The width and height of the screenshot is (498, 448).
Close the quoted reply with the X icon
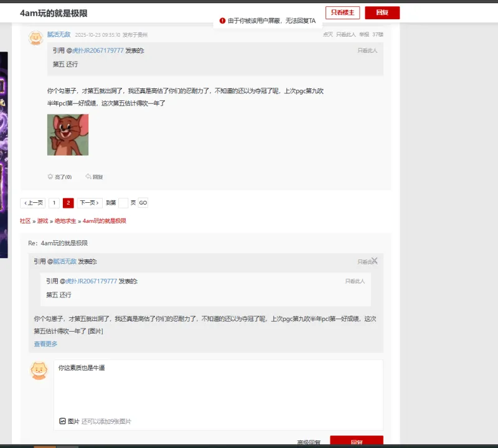pyautogui.click(x=374, y=261)
